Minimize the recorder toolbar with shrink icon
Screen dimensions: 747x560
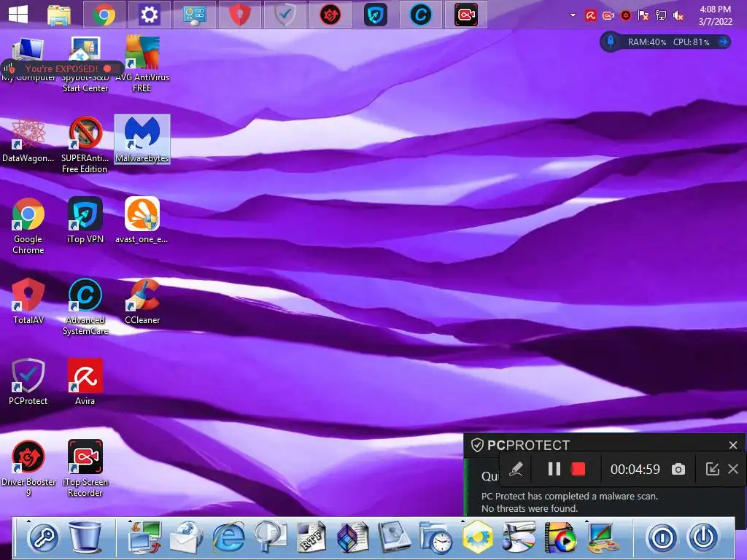coord(712,469)
